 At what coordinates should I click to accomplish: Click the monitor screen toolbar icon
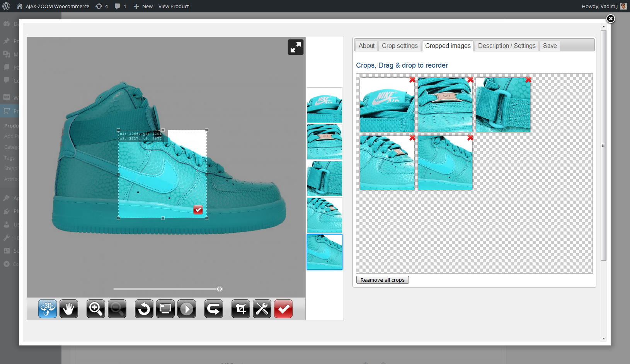pyautogui.click(x=165, y=309)
